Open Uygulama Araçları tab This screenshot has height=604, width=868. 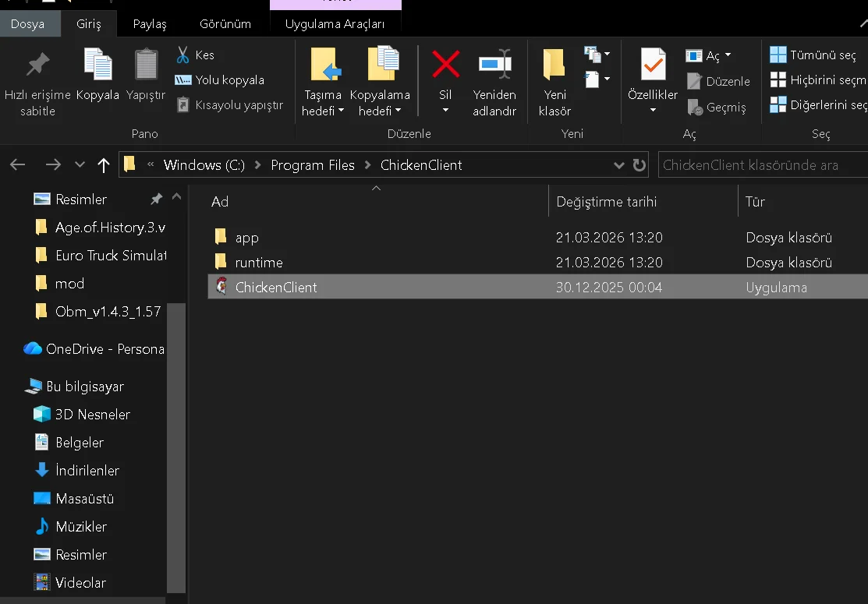335,24
